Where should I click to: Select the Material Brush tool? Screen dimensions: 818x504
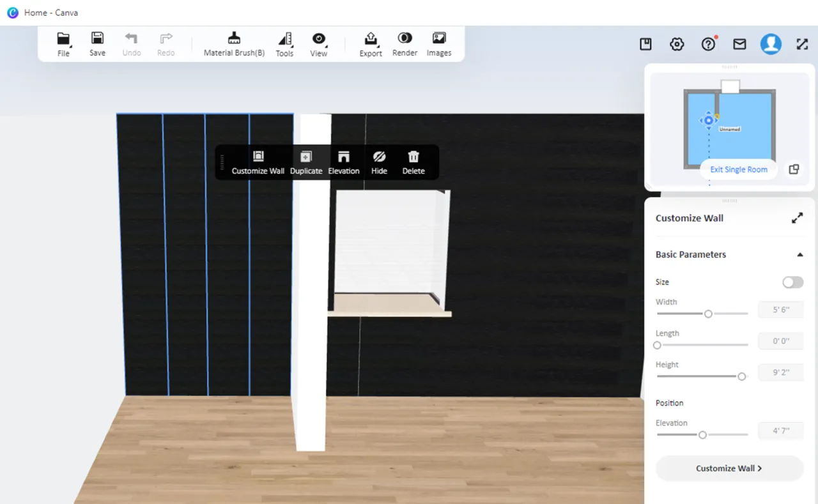(x=234, y=44)
